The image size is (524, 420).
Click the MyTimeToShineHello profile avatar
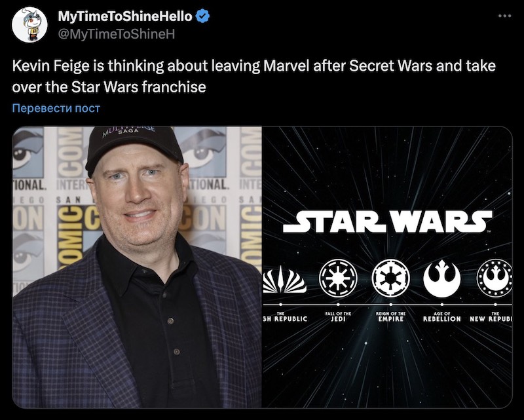(29, 24)
